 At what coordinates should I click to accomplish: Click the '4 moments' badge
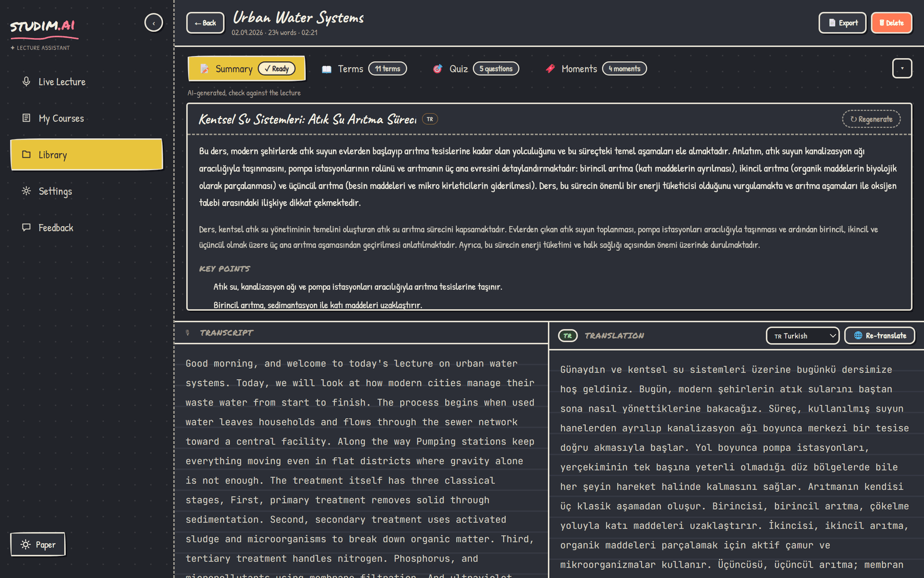pyautogui.click(x=624, y=69)
